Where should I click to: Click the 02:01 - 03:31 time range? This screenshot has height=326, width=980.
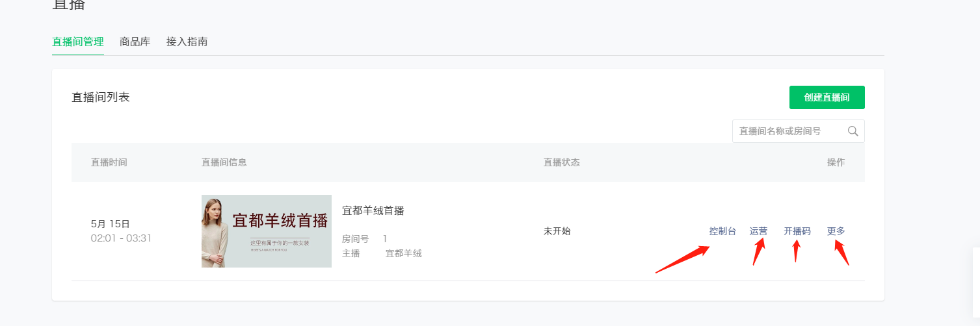121,238
